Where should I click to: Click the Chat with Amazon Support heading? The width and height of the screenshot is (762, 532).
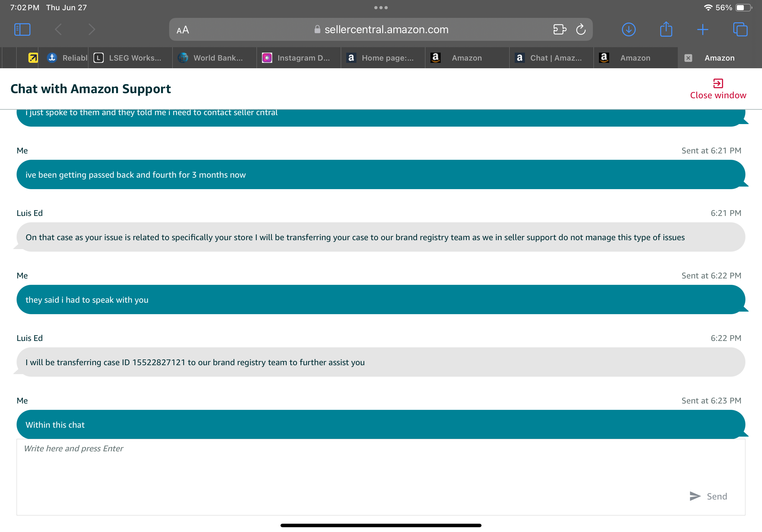(x=91, y=89)
